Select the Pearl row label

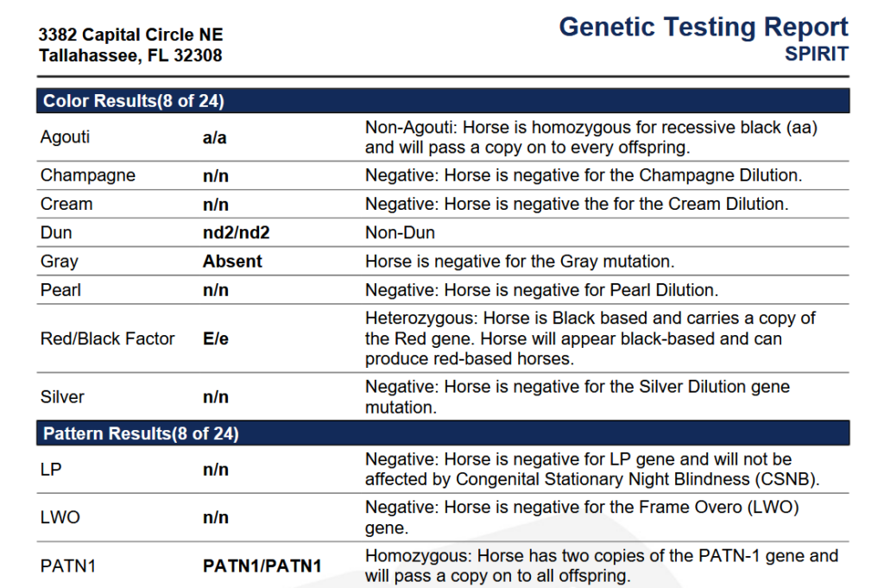point(60,290)
